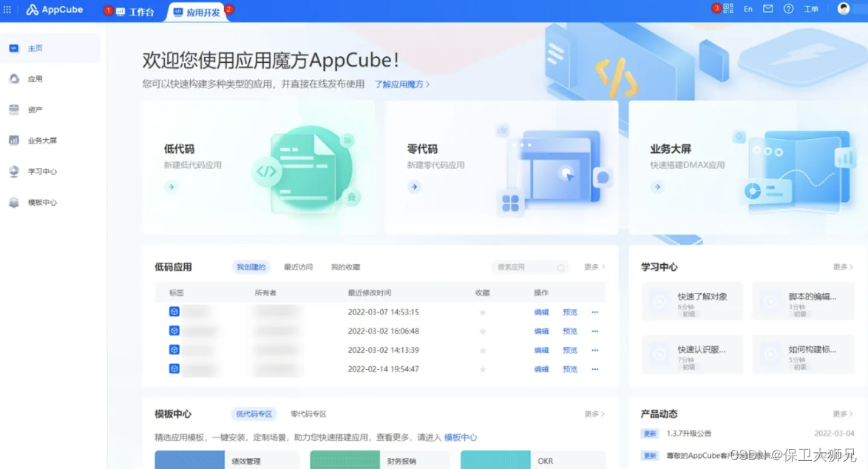This screenshot has height=469, width=868.
Task: Open the 了解应用魔方 link
Action: (x=402, y=84)
